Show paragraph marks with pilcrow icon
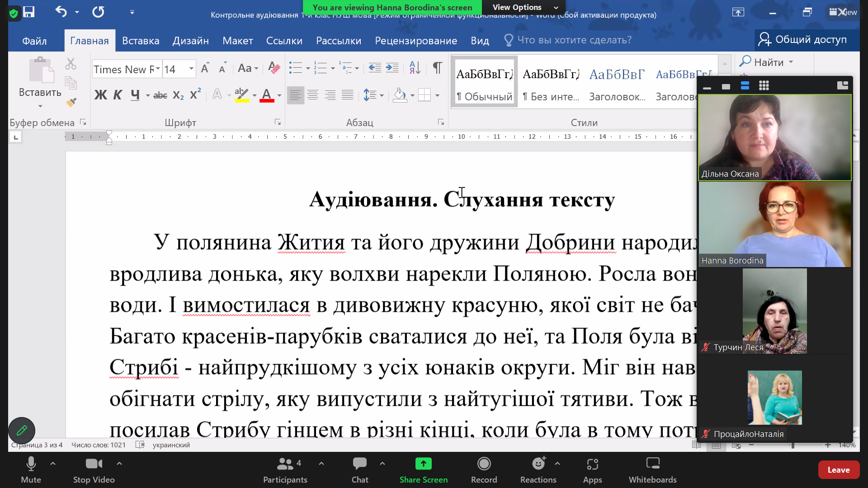This screenshot has height=488, width=868. [437, 68]
